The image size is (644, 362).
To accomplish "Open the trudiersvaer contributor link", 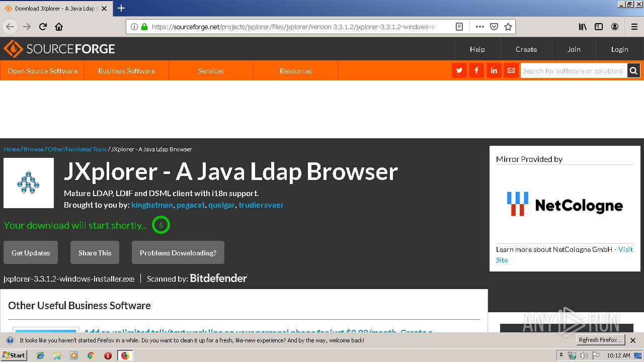I will click(261, 205).
